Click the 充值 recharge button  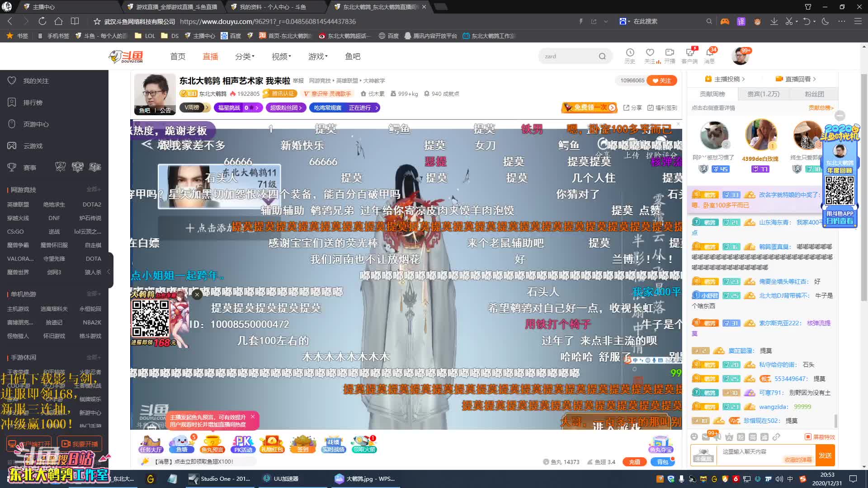click(635, 462)
